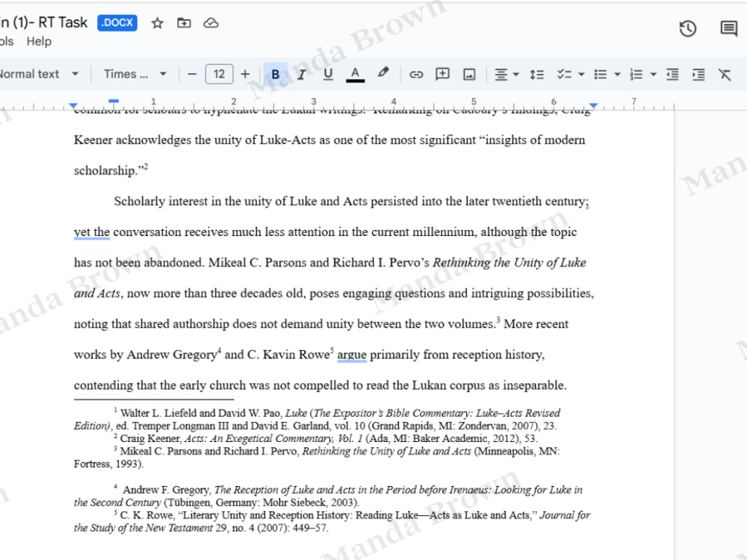Open the Help menu
747x560 pixels.
point(39,41)
